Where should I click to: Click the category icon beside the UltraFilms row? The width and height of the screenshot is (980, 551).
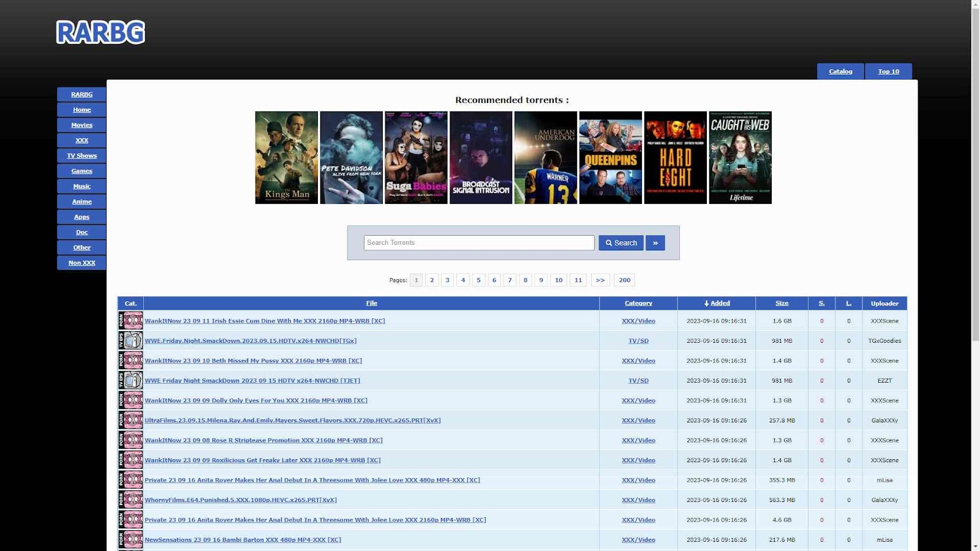click(130, 420)
